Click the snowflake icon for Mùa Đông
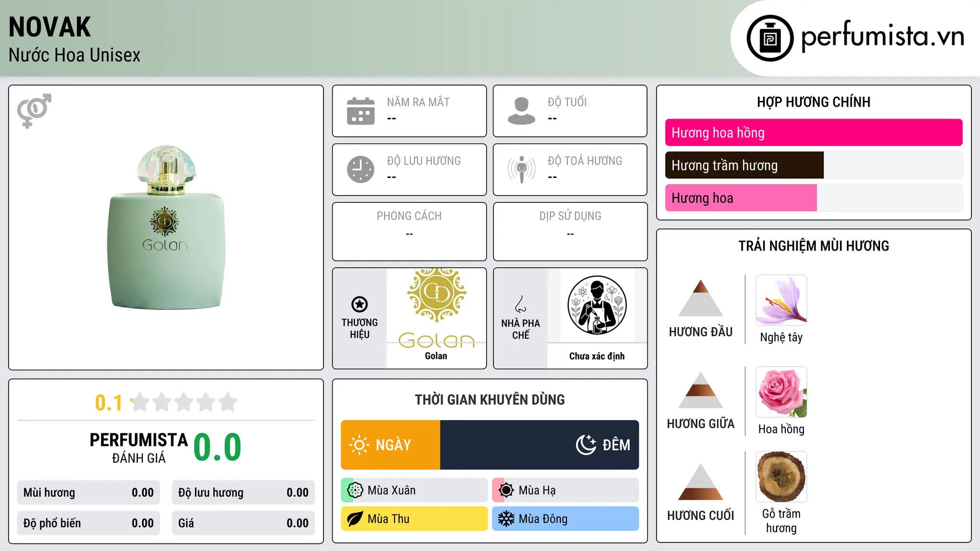 (506, 519)
